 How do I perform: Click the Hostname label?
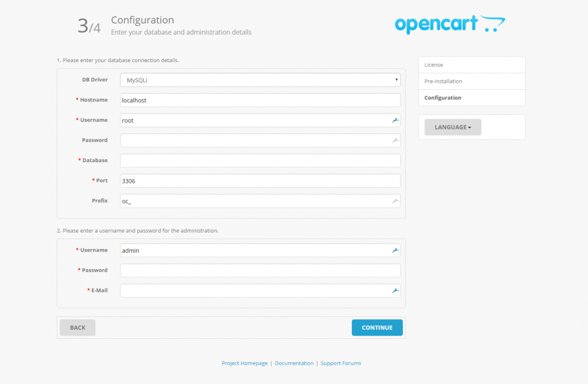click(94, 100)
